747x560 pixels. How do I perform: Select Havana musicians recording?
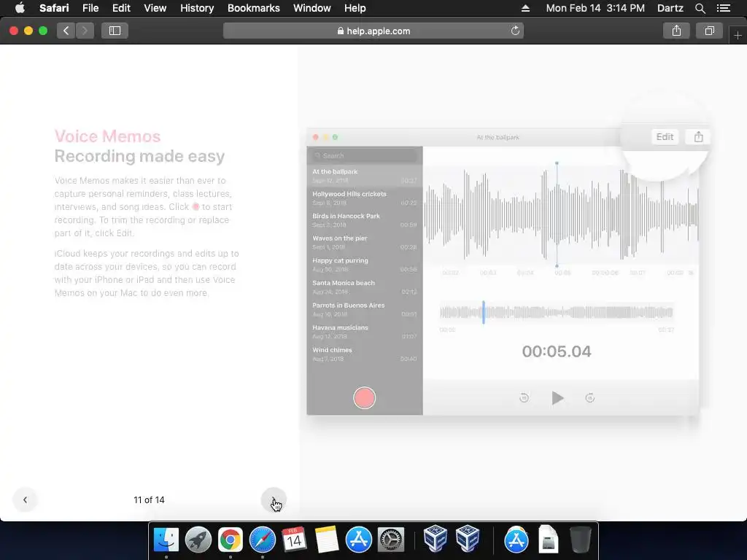(x=365, y=332)
